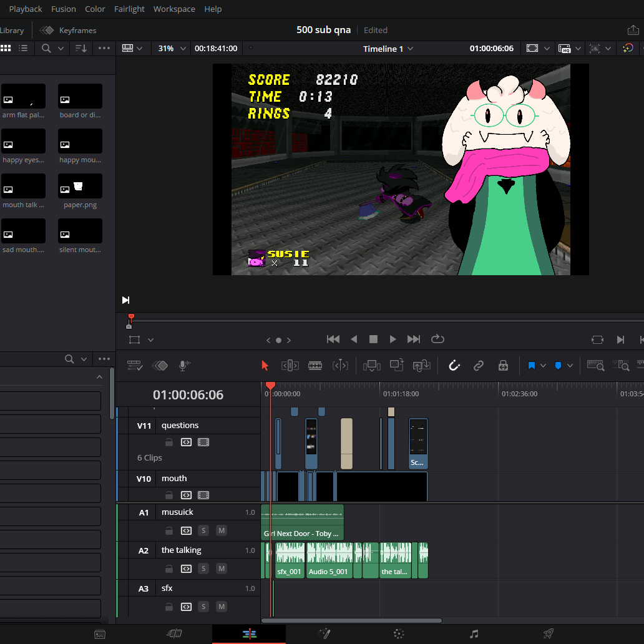The height and width of the screenshot is (644, 644).
Task: Mute the A3 sfx track
Action: pos(222,607)
